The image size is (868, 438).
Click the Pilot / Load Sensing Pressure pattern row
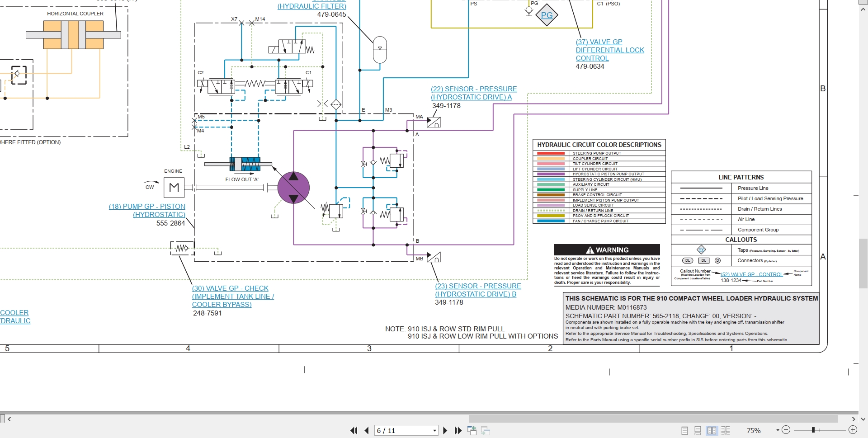pos(741,198)
